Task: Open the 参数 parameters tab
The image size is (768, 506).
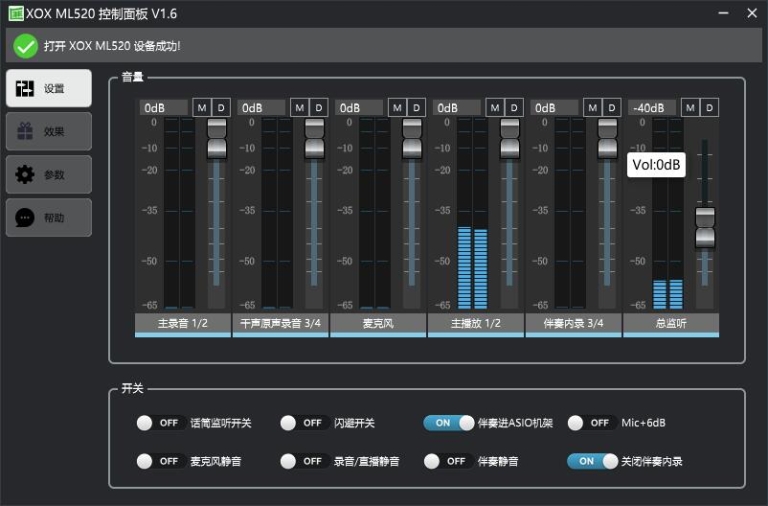Action: pyautogui.click(x=48, y=174)
